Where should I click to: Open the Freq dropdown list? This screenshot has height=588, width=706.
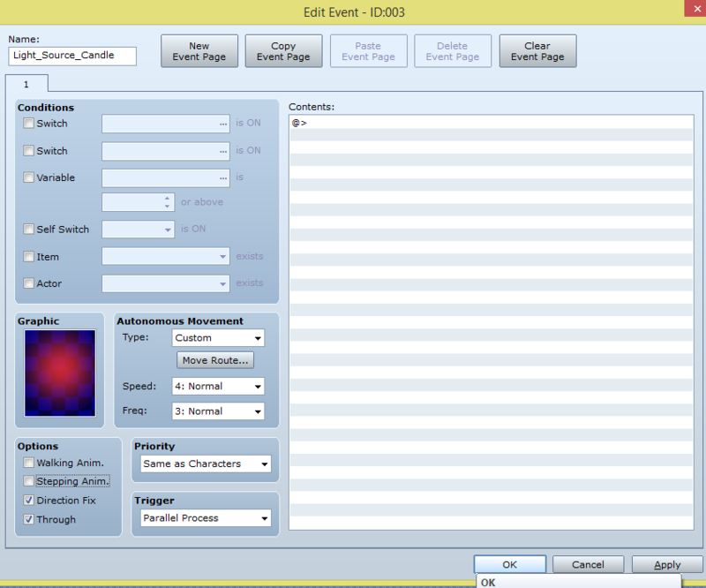[218, 411]
